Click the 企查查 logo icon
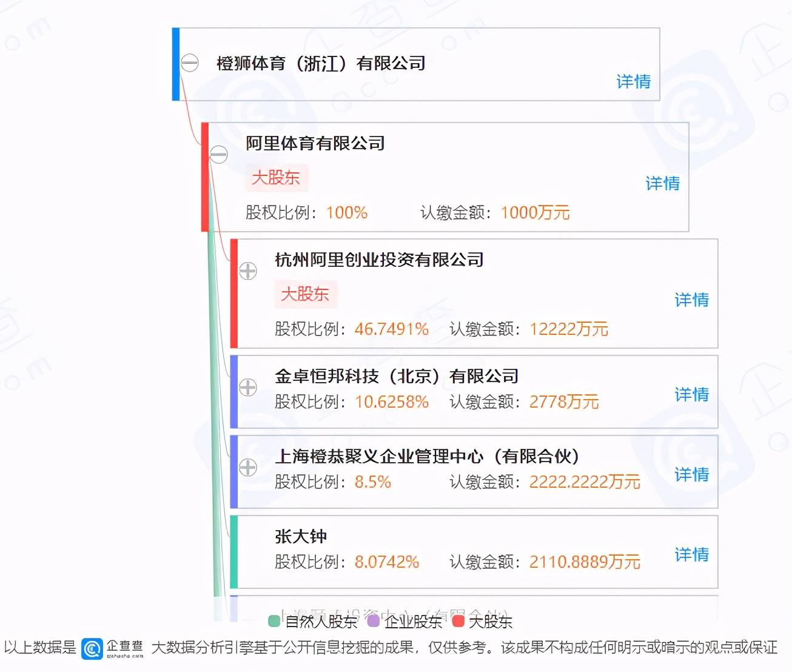This screenshot has height=672, width=792. pyautogui.click(x=92, y=648)
